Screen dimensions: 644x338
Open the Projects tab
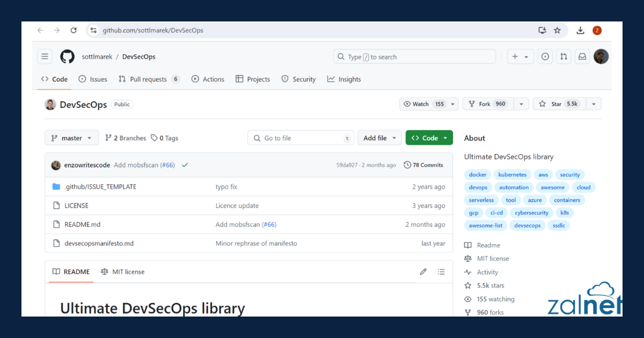point(253,79)
